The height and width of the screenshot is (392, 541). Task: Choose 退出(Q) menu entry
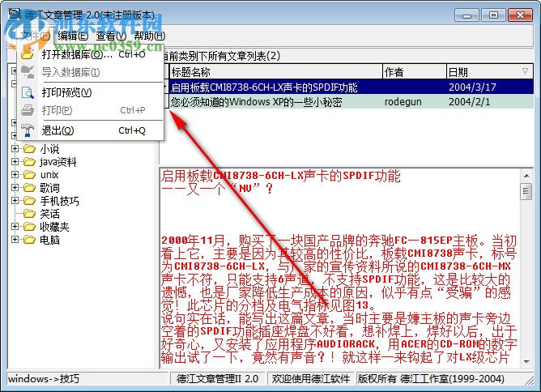coord(91,130)
